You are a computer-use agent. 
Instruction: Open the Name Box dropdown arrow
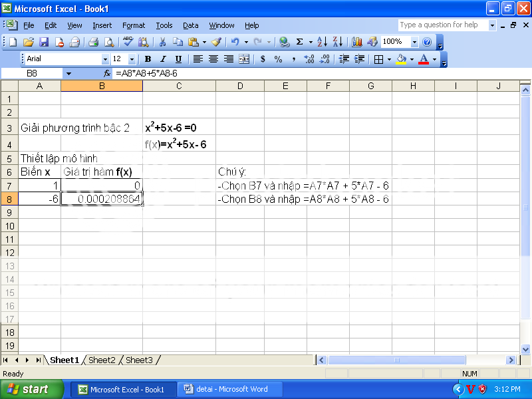[x=68, y=73]
